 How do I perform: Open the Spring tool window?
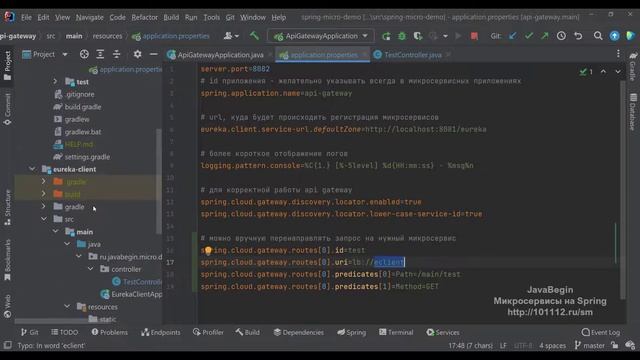click(x=351, y=332)
